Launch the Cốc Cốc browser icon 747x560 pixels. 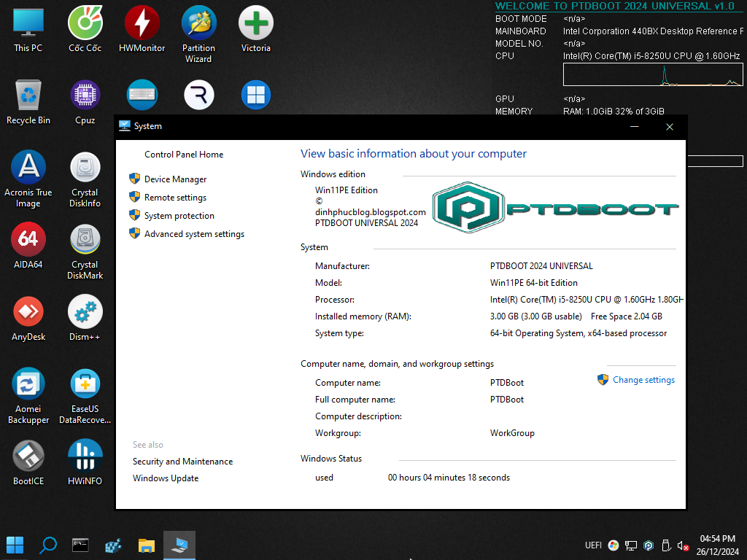85,29
